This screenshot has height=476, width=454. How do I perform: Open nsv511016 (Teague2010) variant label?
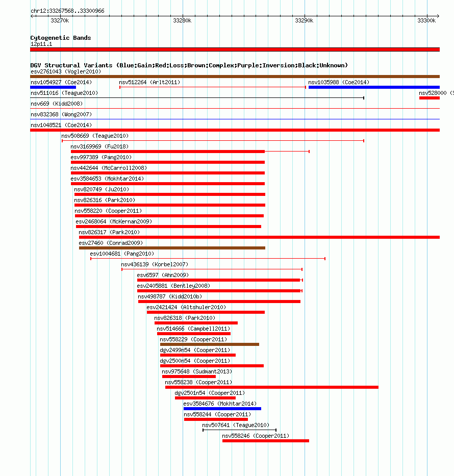coord(64,93)
